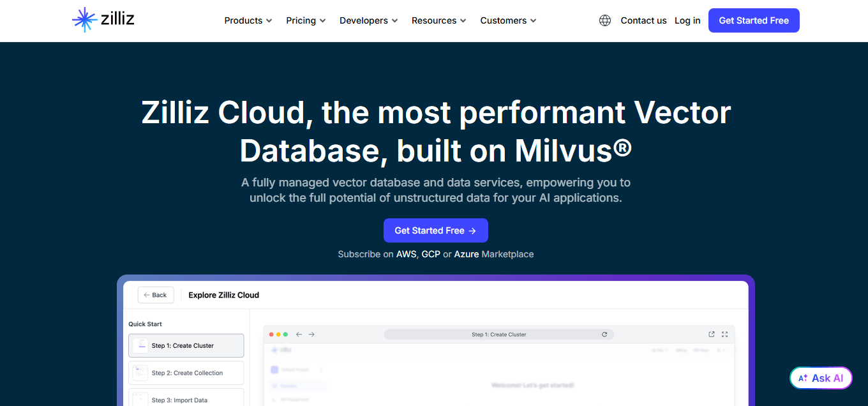This screenshot has width=868, height=406.
Task: Click Get Started Free in header
Action: (x=754, y=20)
